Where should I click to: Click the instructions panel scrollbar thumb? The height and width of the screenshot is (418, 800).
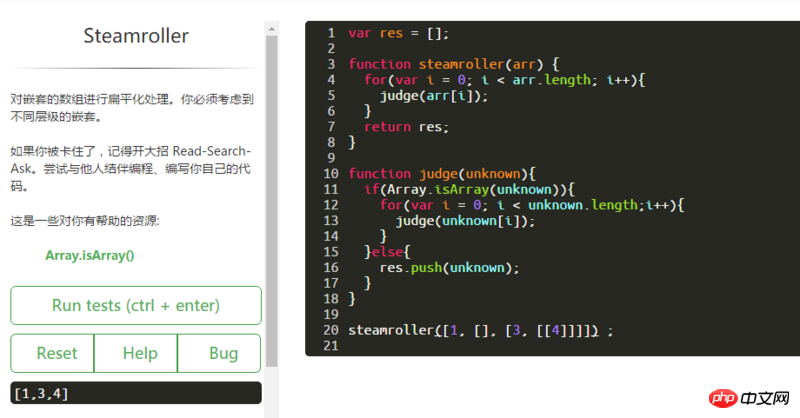(x=271, y=201)
